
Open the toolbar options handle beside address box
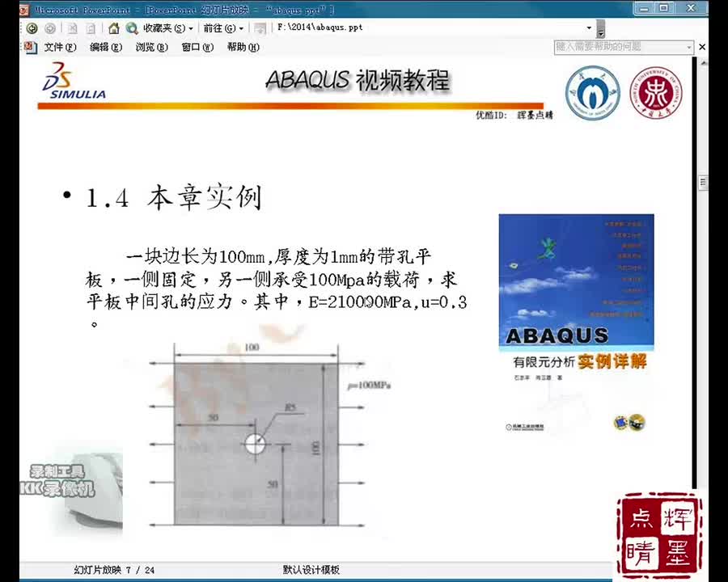click(x=601, y=29)
